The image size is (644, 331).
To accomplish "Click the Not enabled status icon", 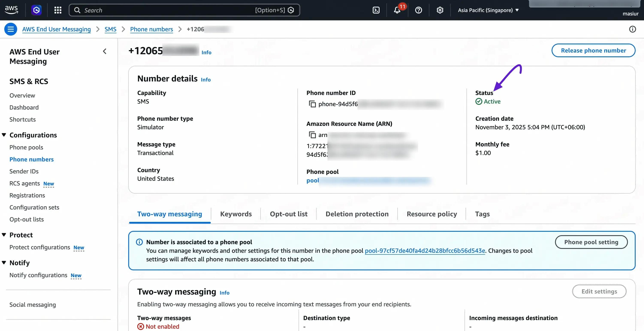I will (140, 326).
